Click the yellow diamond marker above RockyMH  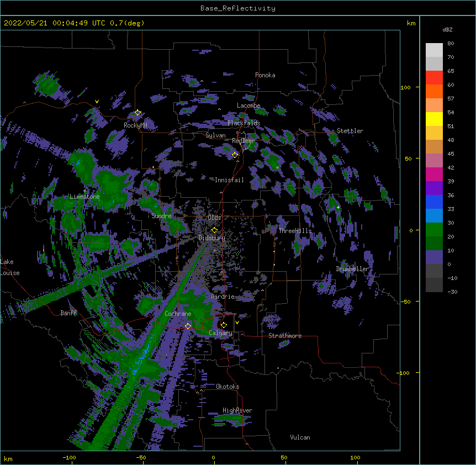tap(137, 113)
